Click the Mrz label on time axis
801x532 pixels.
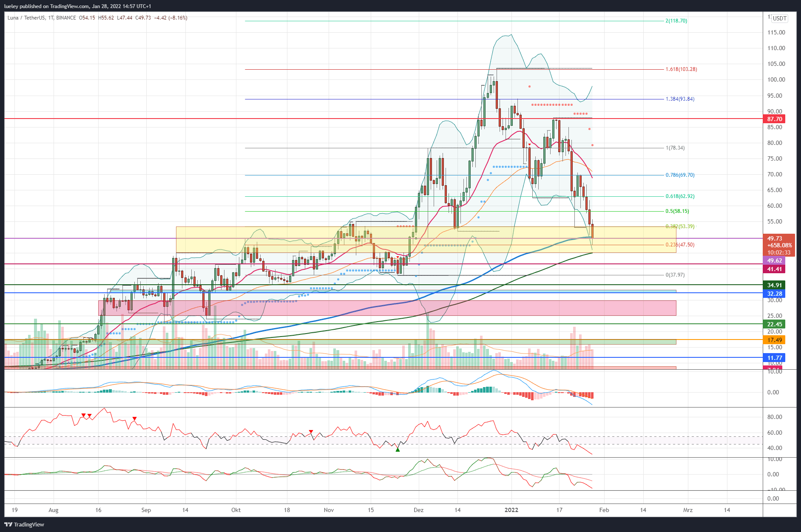(x=688, y=510)
